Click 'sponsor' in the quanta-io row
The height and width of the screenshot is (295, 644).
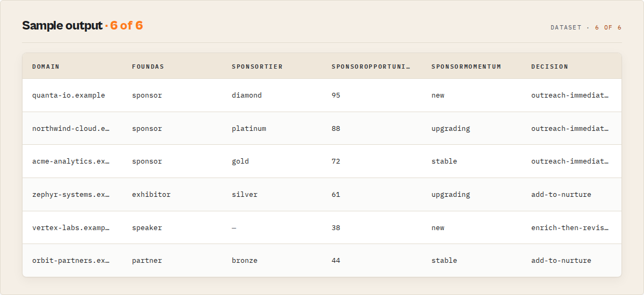pyautogui.click(x=147, y=95)
